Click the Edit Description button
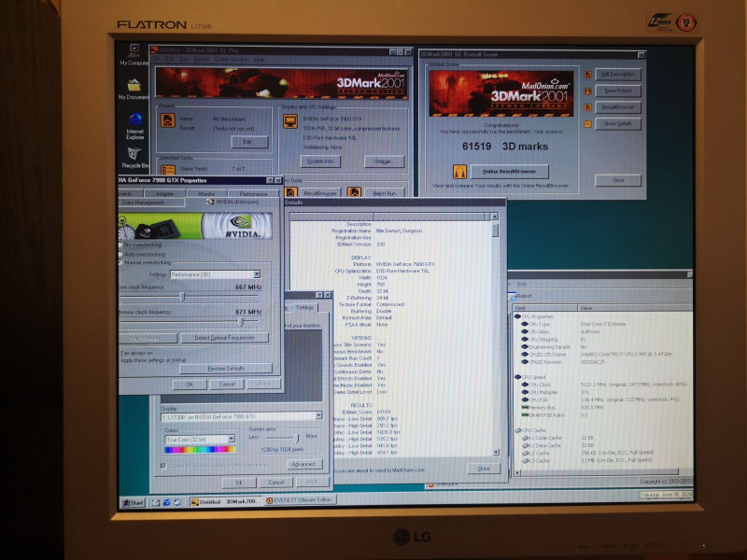747x560 pixels. [x=617, y=75]
